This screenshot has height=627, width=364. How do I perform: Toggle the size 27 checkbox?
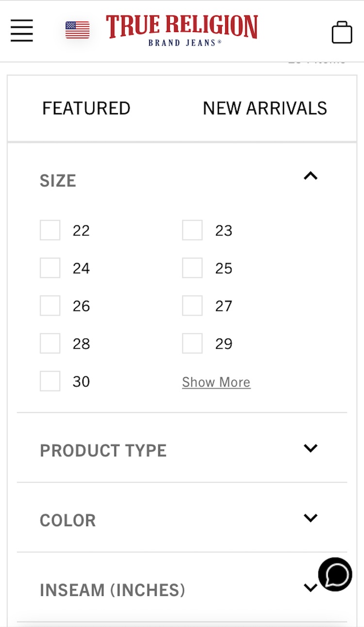[192, 306]
